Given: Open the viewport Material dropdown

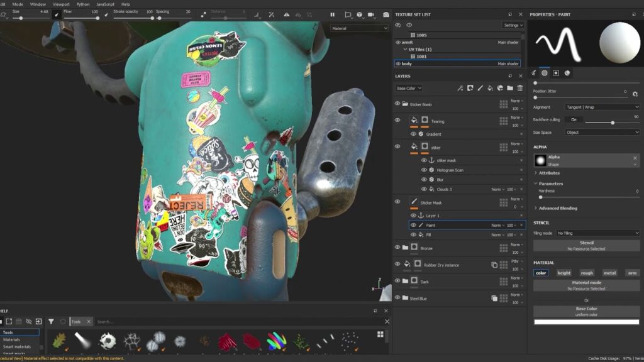Looking at the screenshot, I should pos(359,28).
